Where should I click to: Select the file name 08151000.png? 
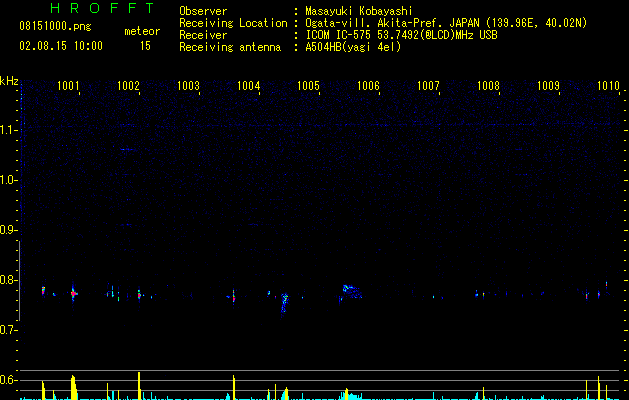pos(55,26)
